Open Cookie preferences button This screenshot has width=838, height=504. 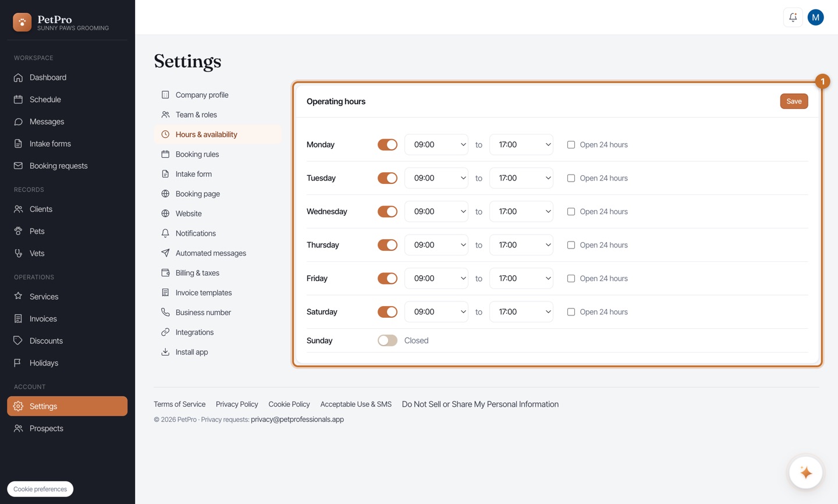(40, 489)
